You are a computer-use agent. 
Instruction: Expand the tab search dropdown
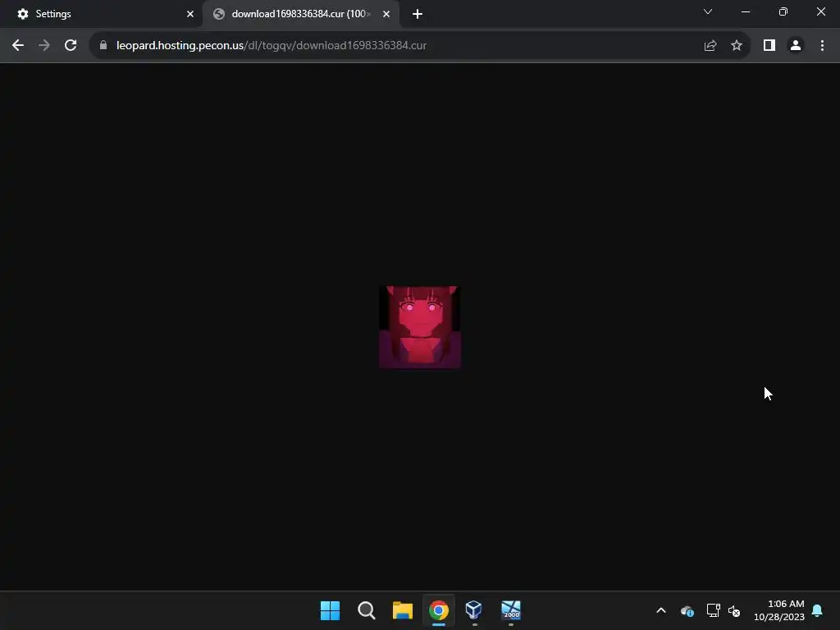(708, 11)
